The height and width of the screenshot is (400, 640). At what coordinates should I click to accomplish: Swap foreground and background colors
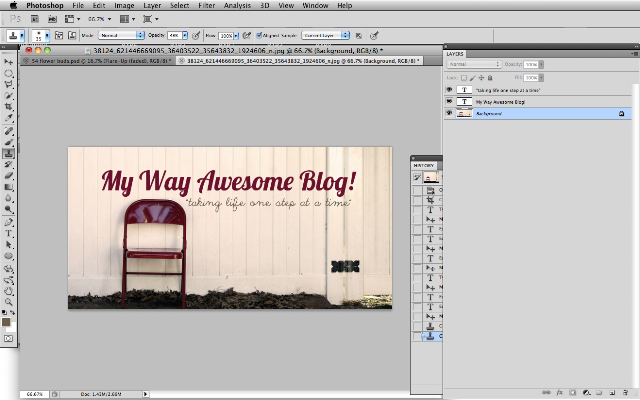(13, 313)
